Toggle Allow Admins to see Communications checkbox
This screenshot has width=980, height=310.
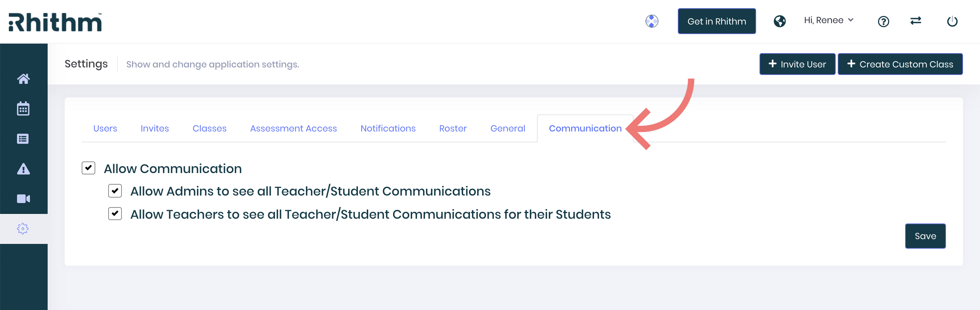[115, 191]
